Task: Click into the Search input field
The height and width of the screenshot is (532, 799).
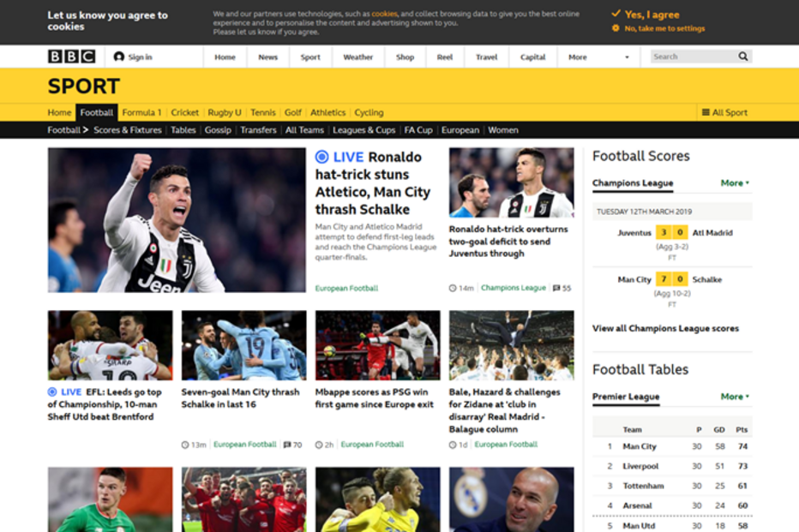Action: click(692, 57)
